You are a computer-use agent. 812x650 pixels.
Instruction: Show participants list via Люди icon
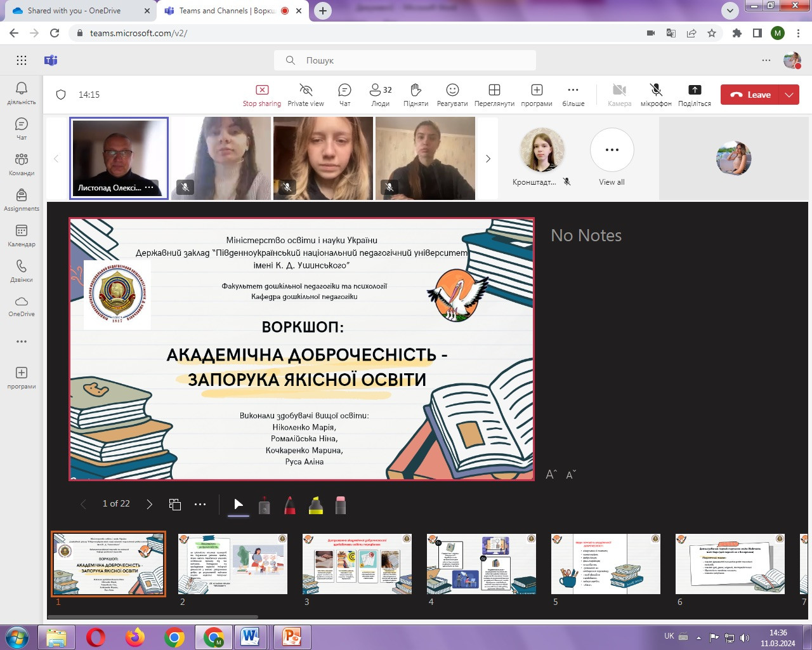coord(381,94)
